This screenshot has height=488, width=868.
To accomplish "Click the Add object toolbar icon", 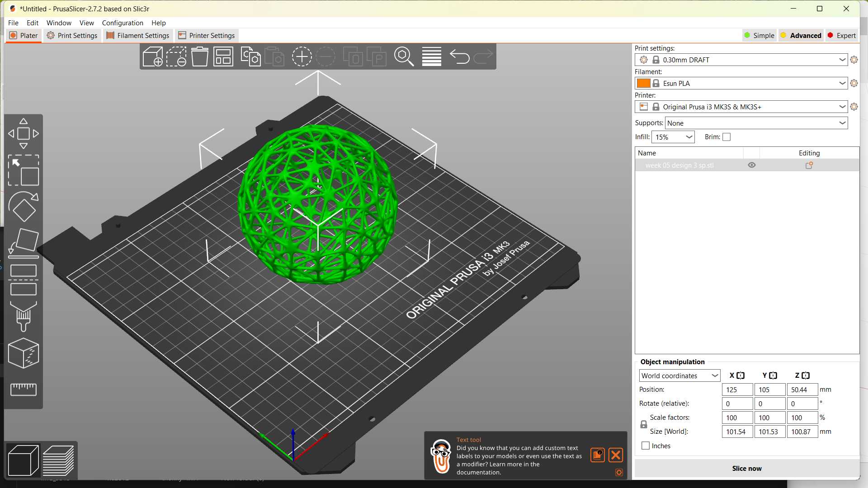I will pos(152,57).
